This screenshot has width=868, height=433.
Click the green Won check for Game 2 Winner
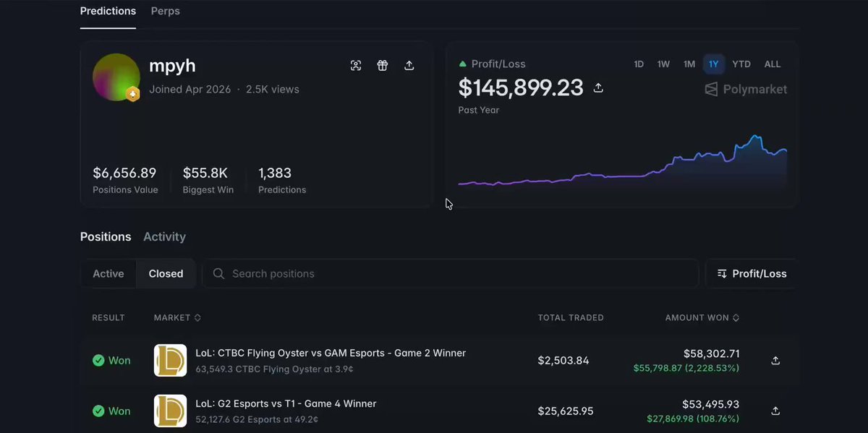point(98,360)
